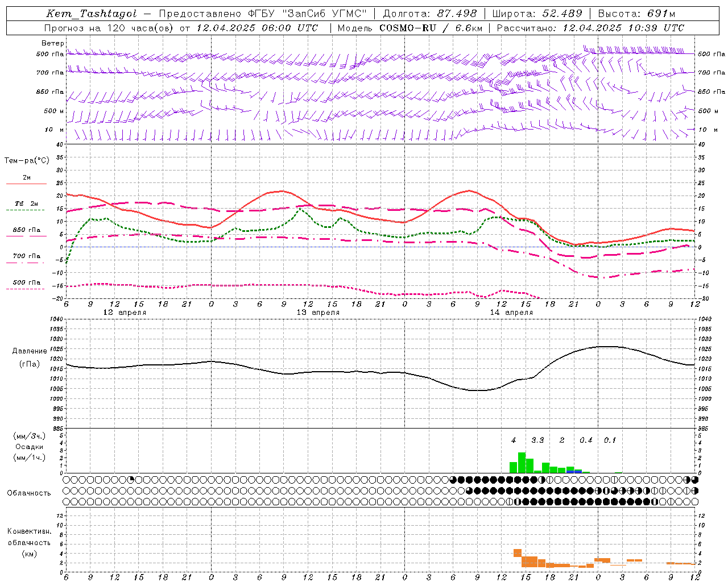Click the 14 апреля date label
The image size is (728, 582).
[511, 313]
